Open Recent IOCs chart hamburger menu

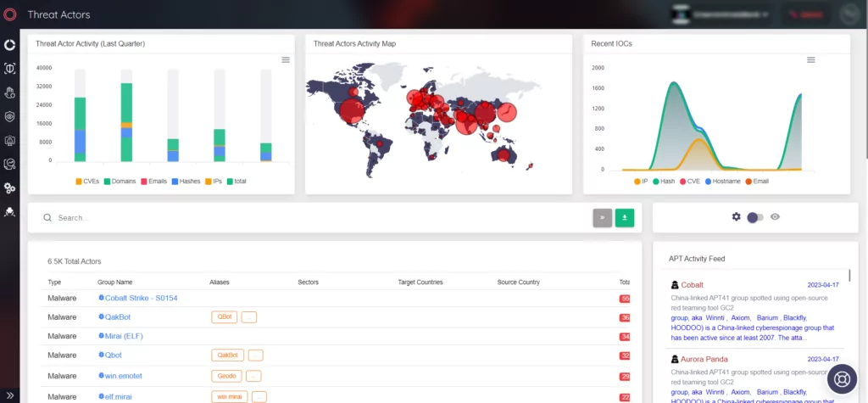tap(811, 60)
